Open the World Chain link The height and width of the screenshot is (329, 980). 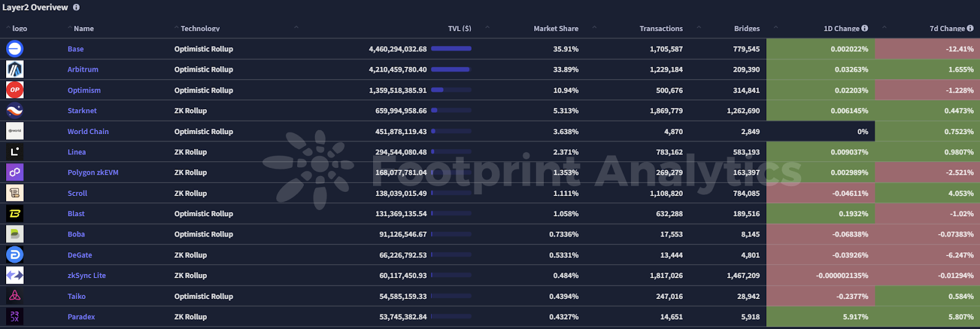(88, 131)
